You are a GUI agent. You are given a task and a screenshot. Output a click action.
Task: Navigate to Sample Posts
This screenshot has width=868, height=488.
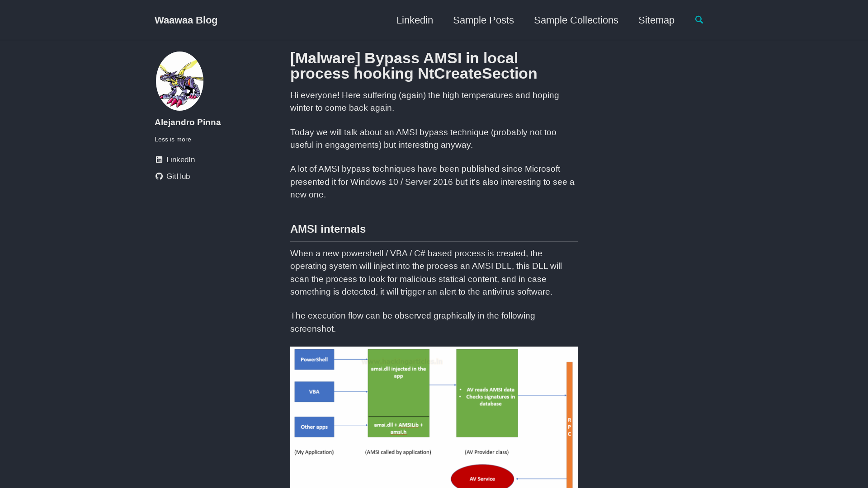(483, 20)
